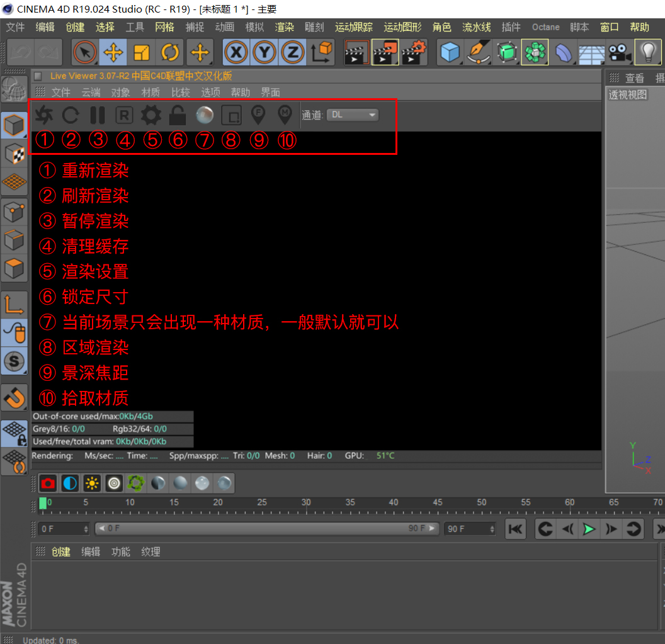This screenshot has width=665, height=644.
Task: Open the 运动图形 main menu
Action: click(402, 27)
